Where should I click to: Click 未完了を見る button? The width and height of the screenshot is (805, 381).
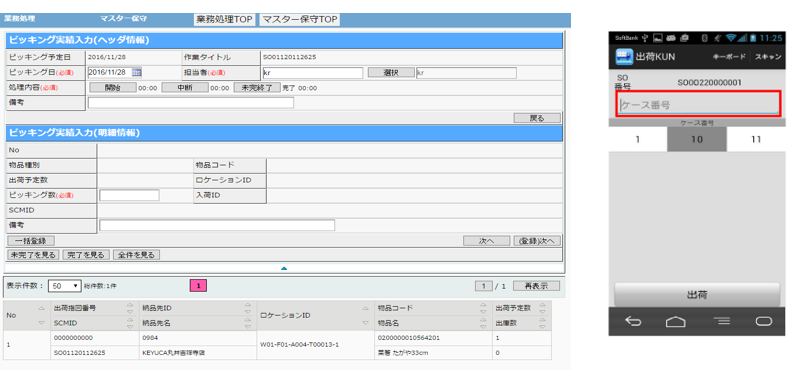click(x=33, y=255)
